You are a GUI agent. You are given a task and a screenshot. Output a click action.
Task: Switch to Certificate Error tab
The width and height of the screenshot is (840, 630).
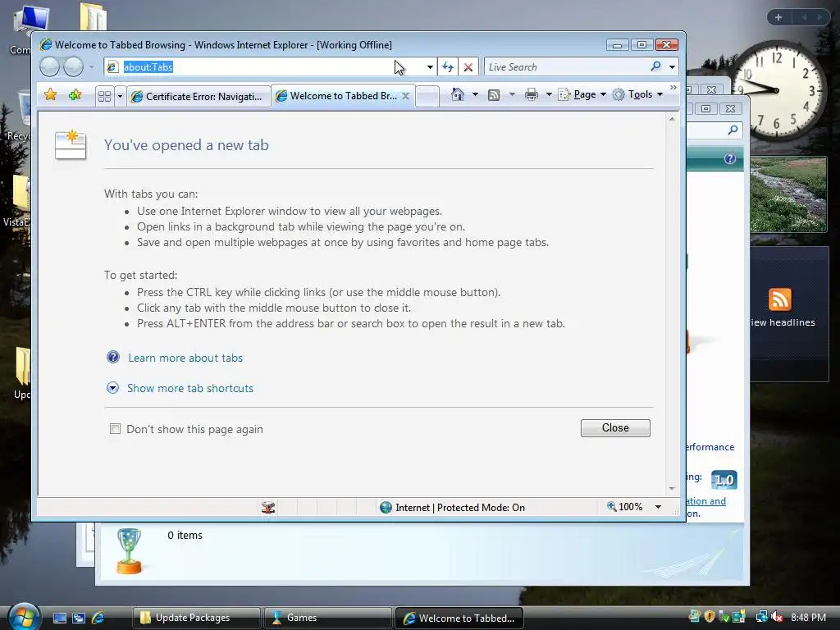point(199,97)
